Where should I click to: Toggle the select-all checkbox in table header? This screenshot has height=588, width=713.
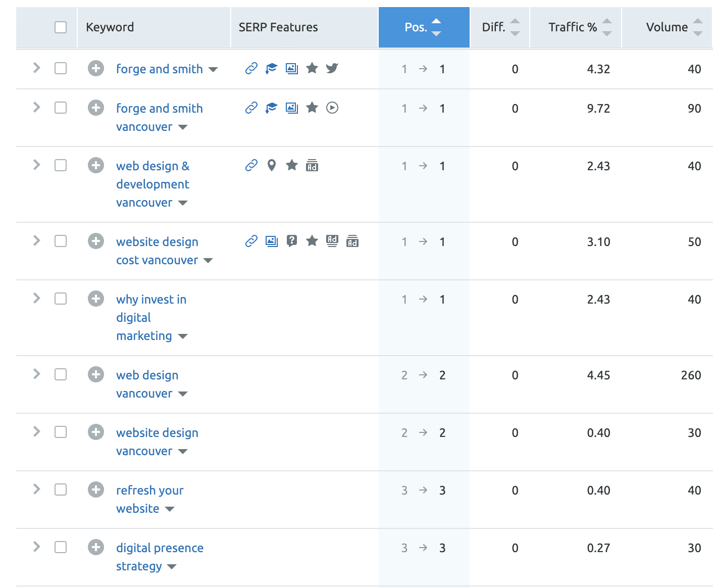(61, 27)
